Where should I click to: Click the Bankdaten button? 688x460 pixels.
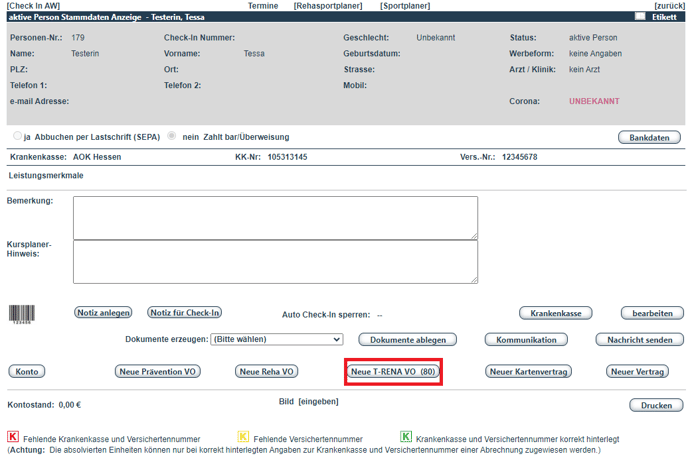click(x=650, y=137)
